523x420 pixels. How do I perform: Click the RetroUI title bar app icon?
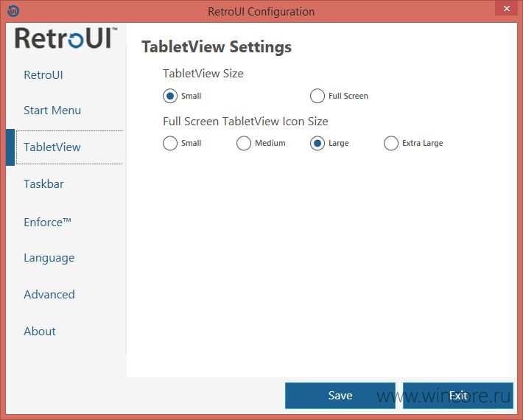[x=13, y=11]
